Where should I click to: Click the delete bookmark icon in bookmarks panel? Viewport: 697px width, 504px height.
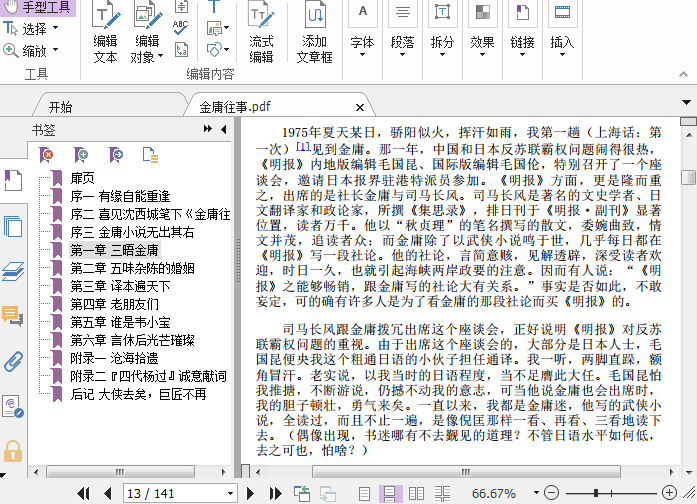(46, 154)
